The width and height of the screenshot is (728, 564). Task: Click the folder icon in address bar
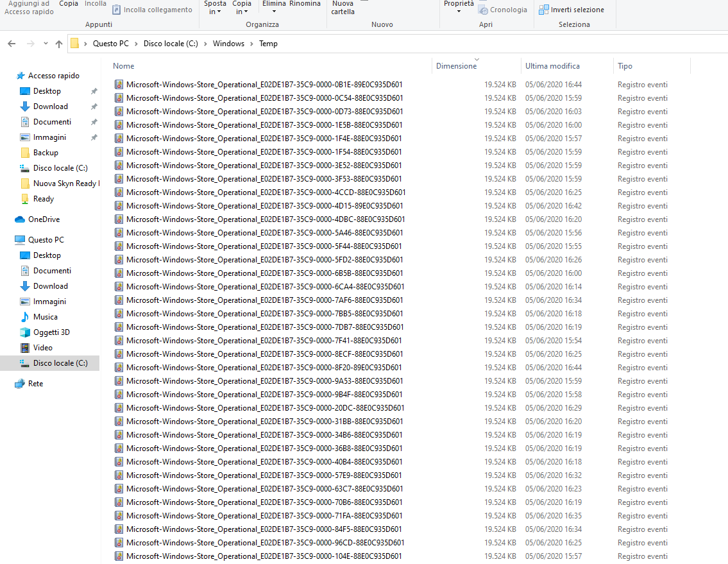click(x=75, y=44)
